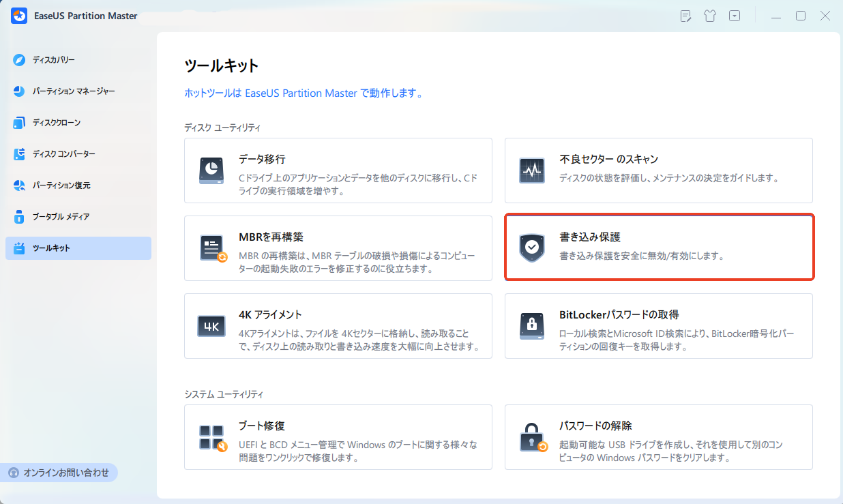Image resolution: width=843 pixels, height=504 pixels.
Task: Click the MBR rebuild (MBRを再構築) icon
Action: click(x=212, y=248)
